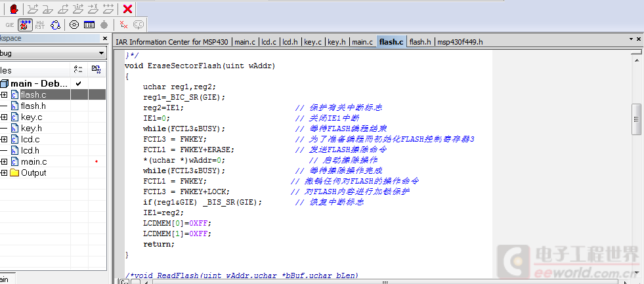Click the octagon breakpoint-style toolbar icon
This screenshot has height=284, width=644.
coord(74,25)
